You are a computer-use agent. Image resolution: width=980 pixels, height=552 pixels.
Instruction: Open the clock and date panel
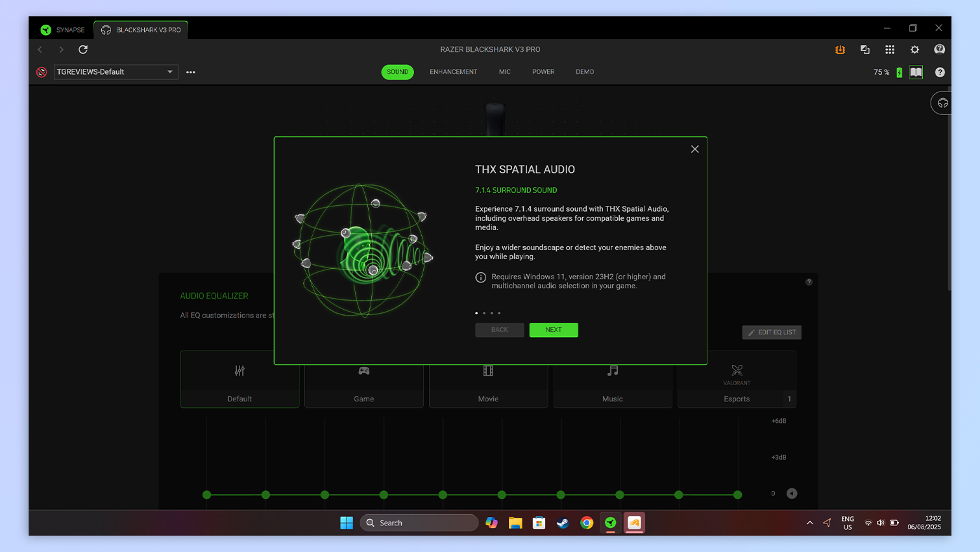(x=924, y=523)
